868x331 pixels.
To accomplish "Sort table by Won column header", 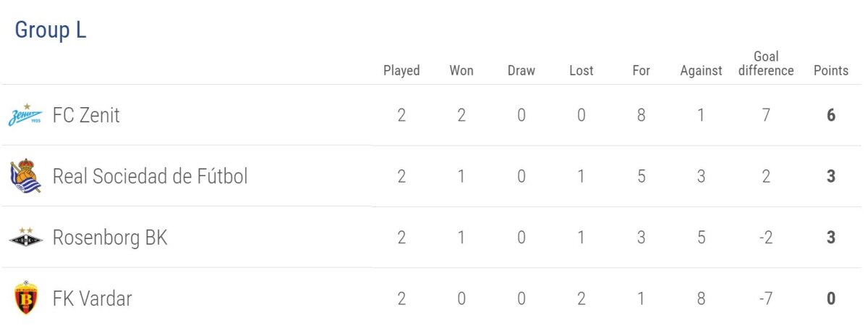I will click(x=461, y=70).
